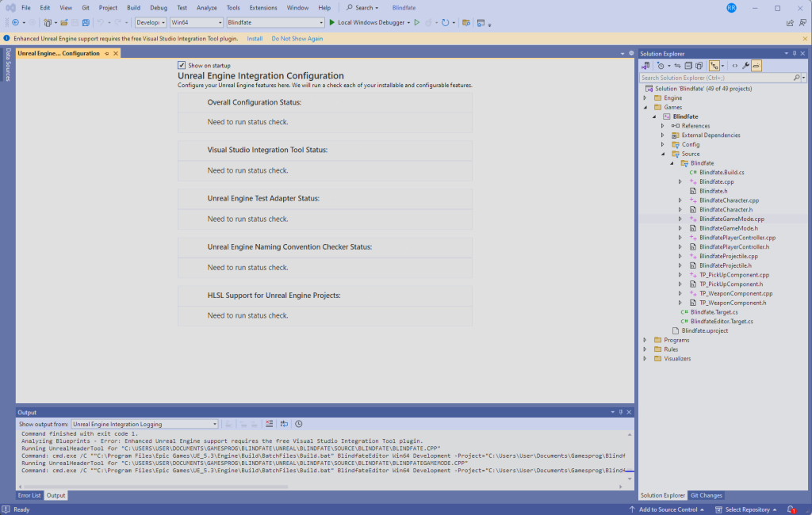This screenshot has width=812, height=515.
Task: Open the Build menu
Action: [x=133, y=7]
